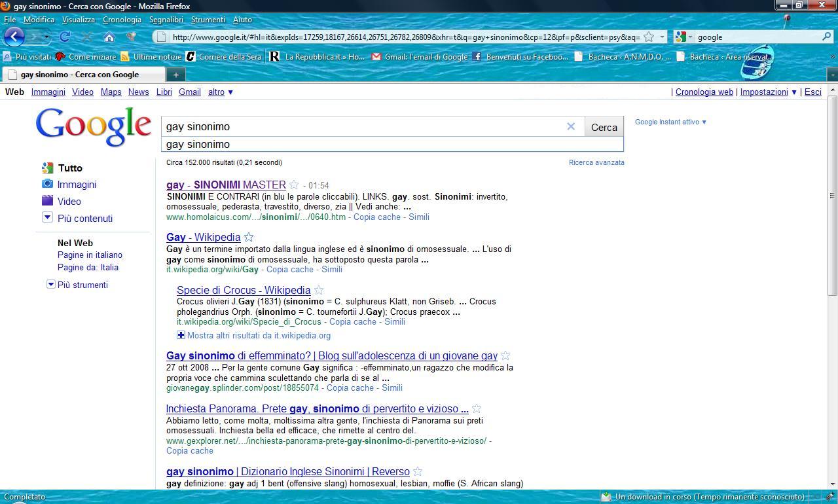Viewport: 838px width, 504px height.
Task: Click the Cerca search button
Action: (x=604, y=127)
